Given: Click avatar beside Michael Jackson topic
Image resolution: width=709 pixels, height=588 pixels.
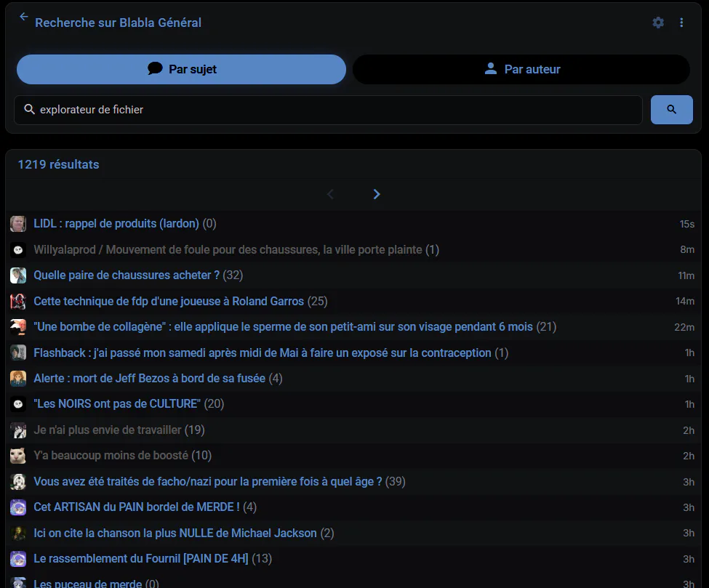Looking at the screenshot, I should tap(18, 533).
